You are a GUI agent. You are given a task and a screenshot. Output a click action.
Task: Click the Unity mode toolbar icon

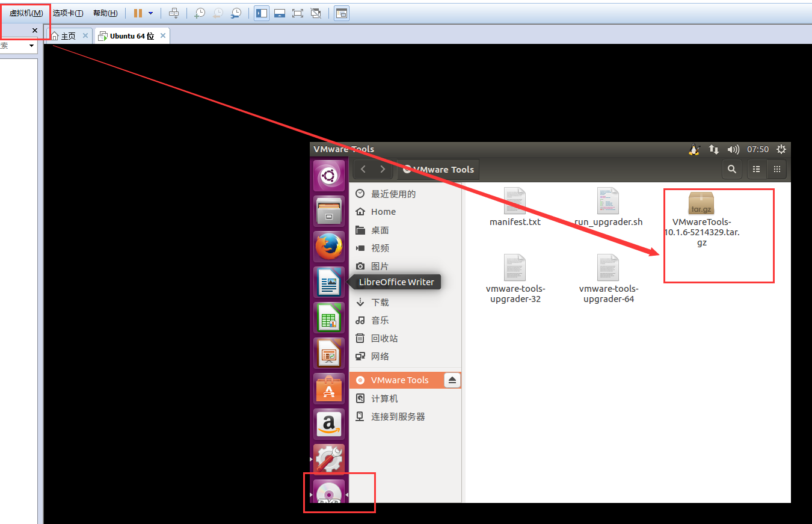(x=316, y=13)
